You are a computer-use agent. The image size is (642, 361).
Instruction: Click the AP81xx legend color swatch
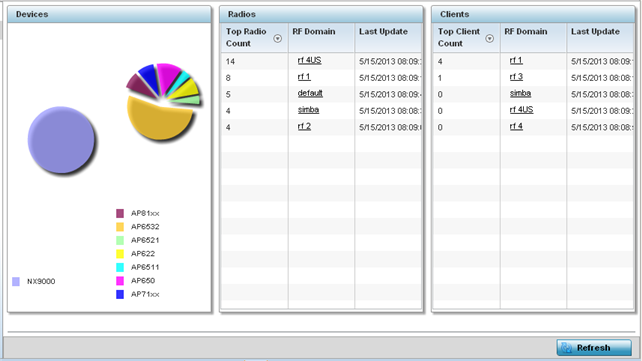(120, 213)
